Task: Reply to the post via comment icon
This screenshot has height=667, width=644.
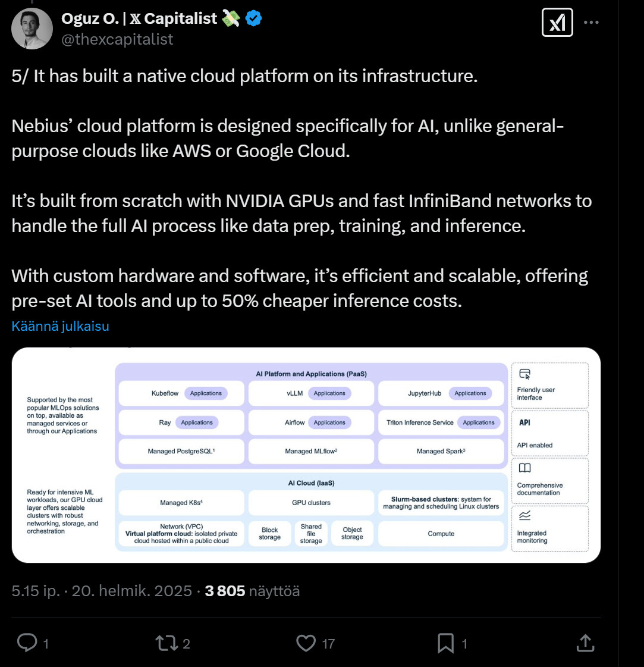Action: pyautogui.click(x=27, y=643)
